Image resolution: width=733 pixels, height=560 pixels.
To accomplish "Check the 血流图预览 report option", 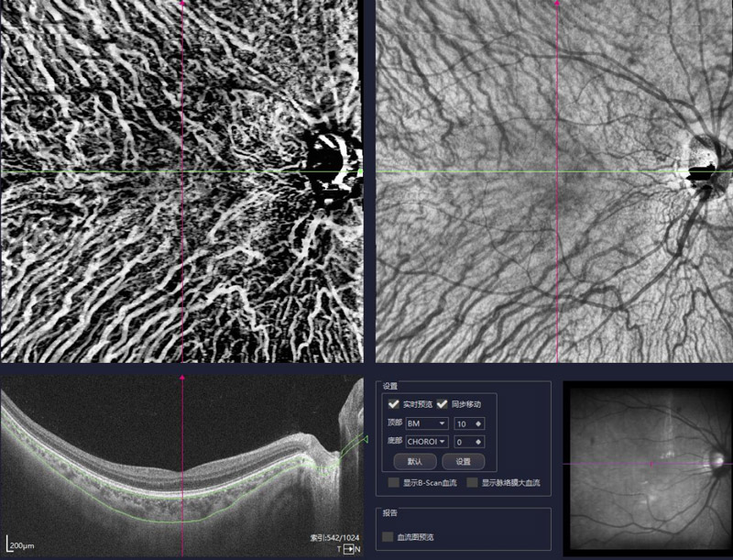I will pos(388,536).
